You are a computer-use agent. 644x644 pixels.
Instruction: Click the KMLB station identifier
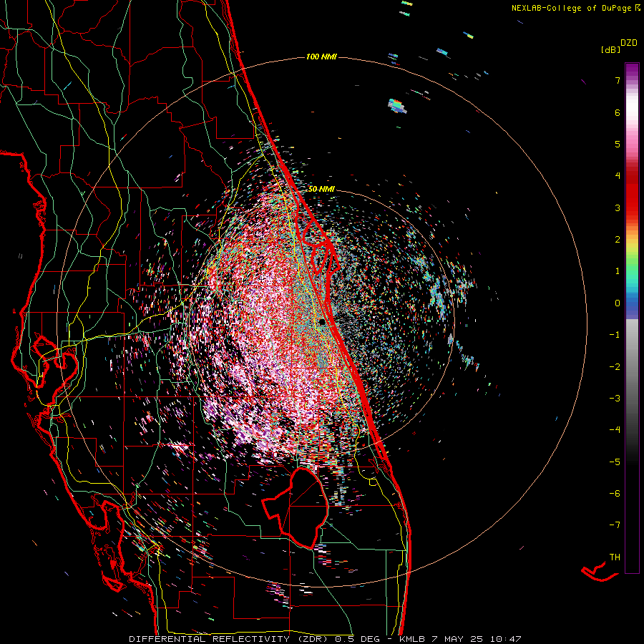[x=413, y=639]
